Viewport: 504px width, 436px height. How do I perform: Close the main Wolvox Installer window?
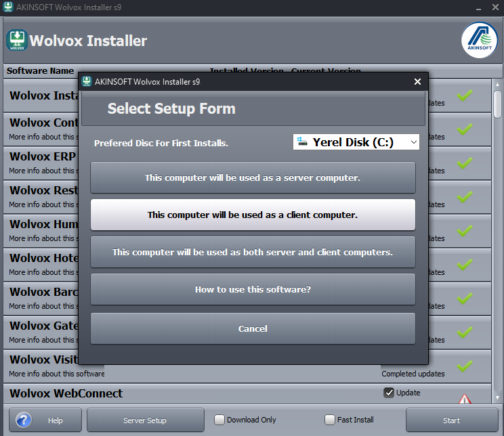pos(495,7)
